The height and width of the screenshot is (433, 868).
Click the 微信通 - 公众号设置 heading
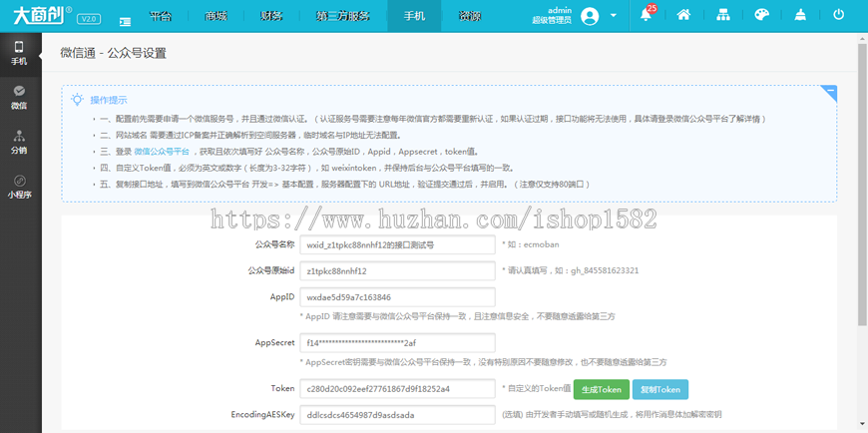click(x=113, y=53)
